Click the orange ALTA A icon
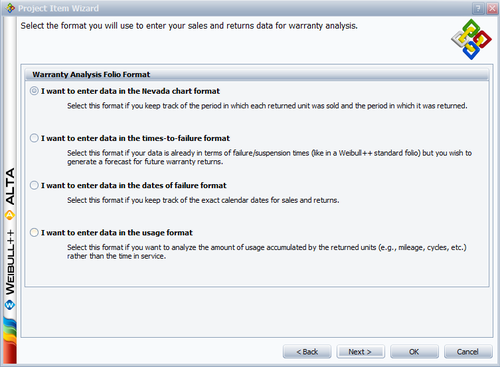 pyautogui.click(x=10, y=215)
